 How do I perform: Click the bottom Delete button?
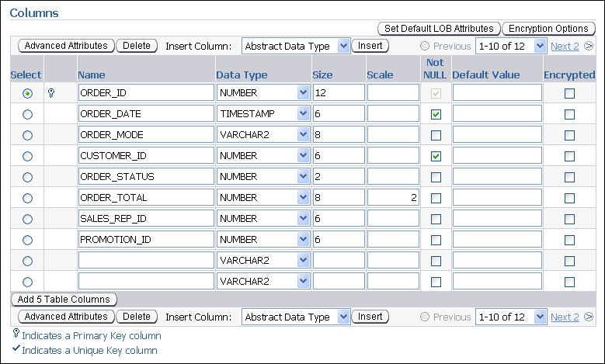(x=137, y=317)
